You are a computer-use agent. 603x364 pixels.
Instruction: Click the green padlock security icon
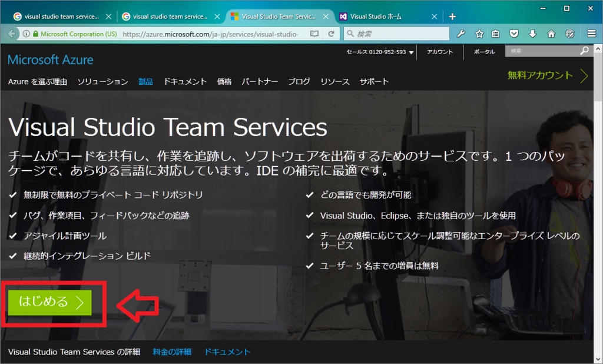coord(36,34)
